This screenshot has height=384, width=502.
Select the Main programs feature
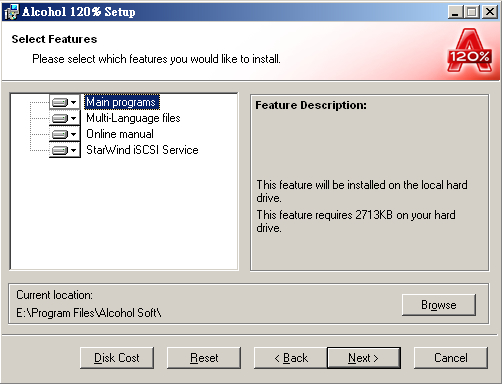tap(122, 102)
